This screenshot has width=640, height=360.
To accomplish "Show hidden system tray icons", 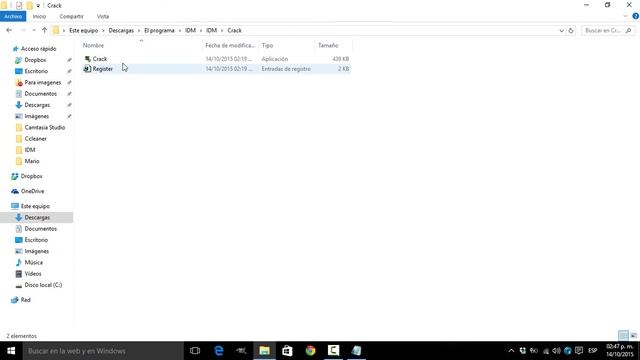I will tap(511, 351).
